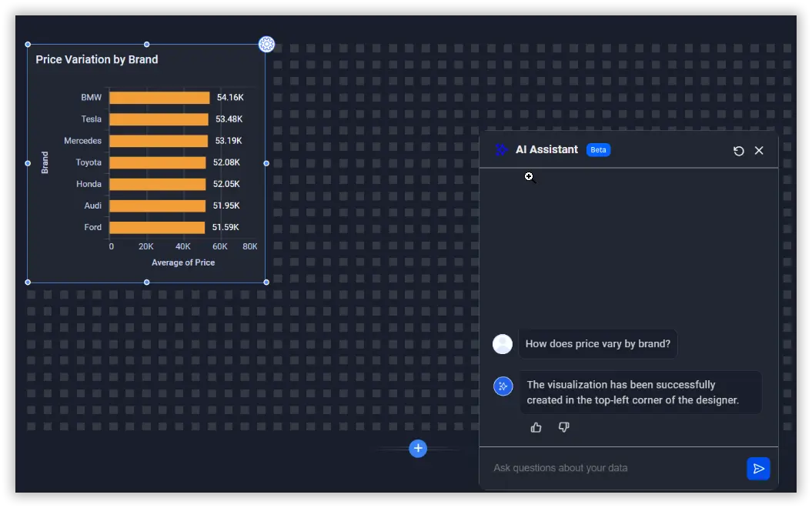The image size is (812, 508).
Task: Open the chart widget settings gear
Action: [266, 45]
